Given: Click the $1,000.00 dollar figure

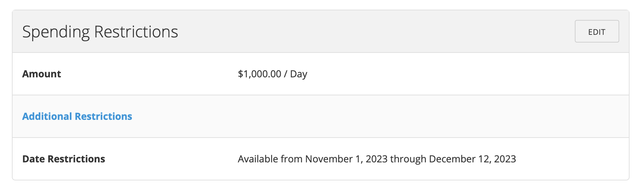Looking at the screenshot, I should (259, 74).
